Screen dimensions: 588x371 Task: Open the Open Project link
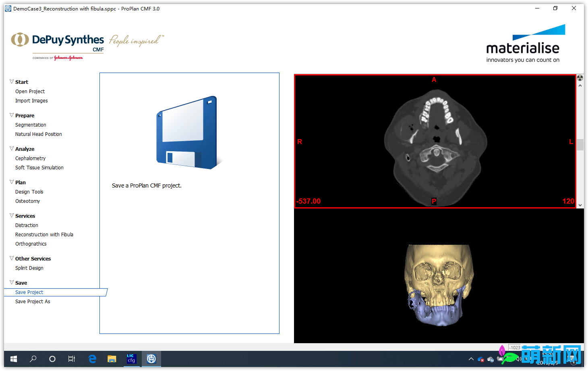[30, 91]
